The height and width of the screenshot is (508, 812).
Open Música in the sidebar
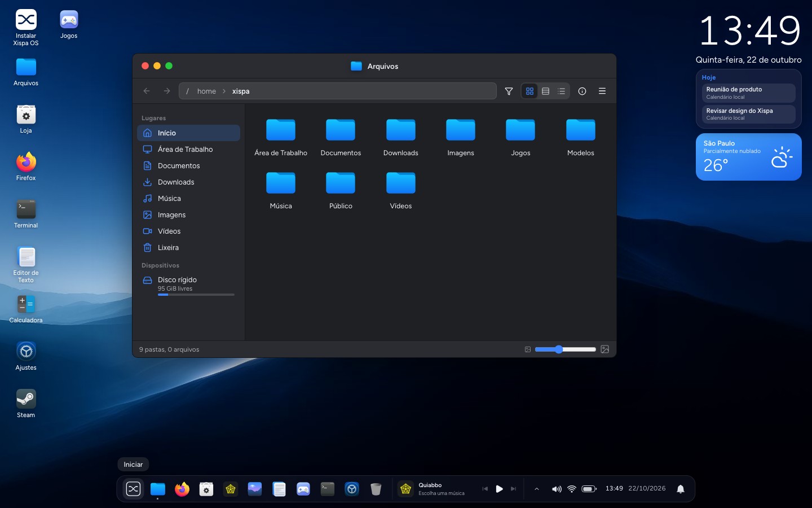click(x=188, y=198)
